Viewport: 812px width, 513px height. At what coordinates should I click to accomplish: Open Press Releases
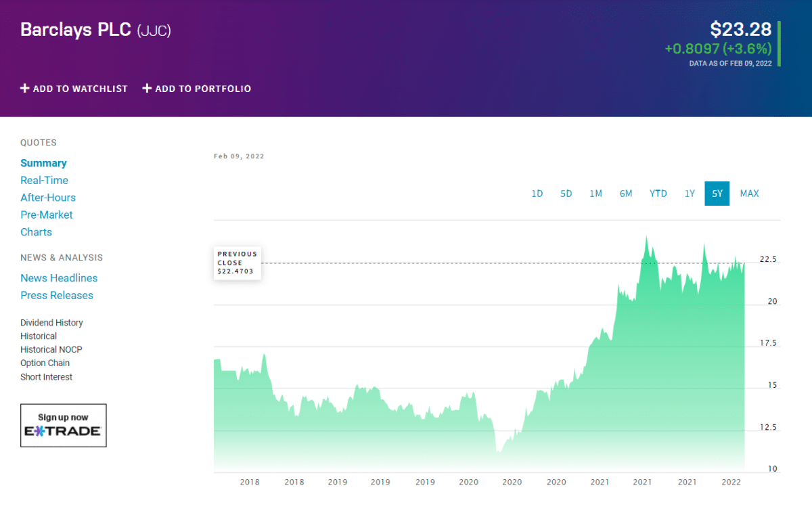tap(57, 295)
